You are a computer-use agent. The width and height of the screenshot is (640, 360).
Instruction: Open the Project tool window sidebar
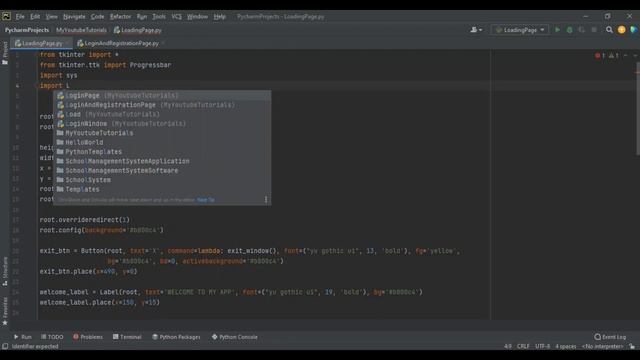click(5, 53)
